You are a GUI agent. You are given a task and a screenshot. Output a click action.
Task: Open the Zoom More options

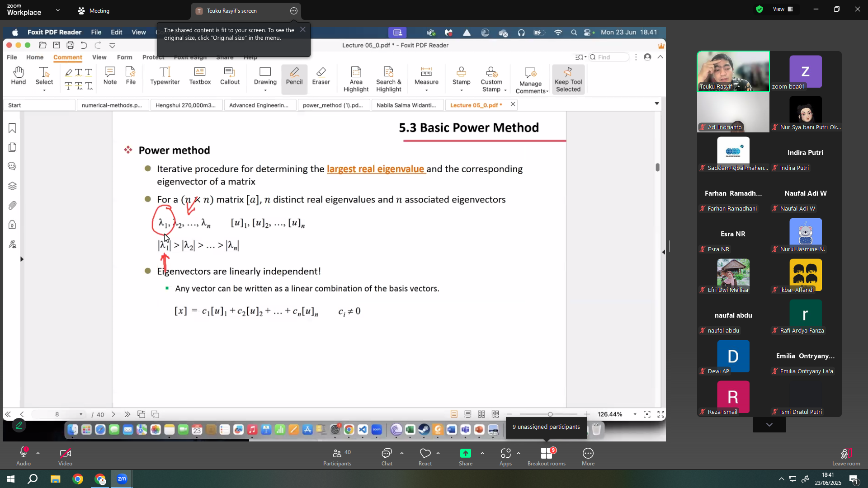(x=588, y=457)
